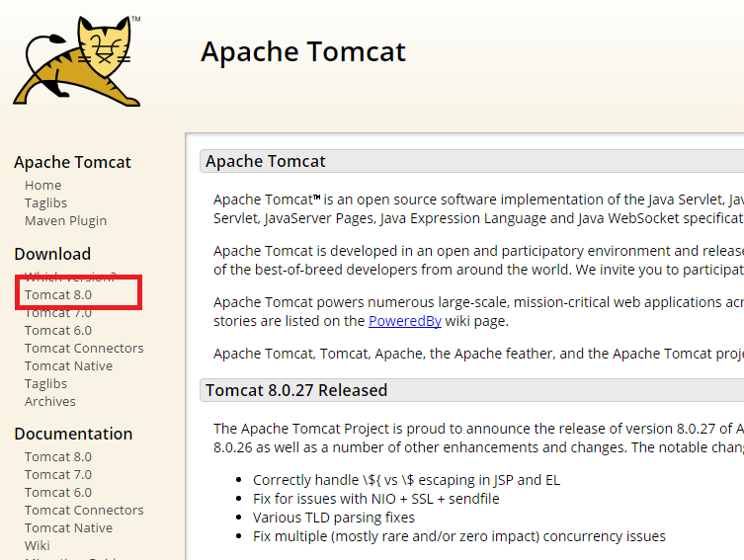Open Taglibs under Download section
Viewport: 744px width, 560px height.
pos(46,383)
